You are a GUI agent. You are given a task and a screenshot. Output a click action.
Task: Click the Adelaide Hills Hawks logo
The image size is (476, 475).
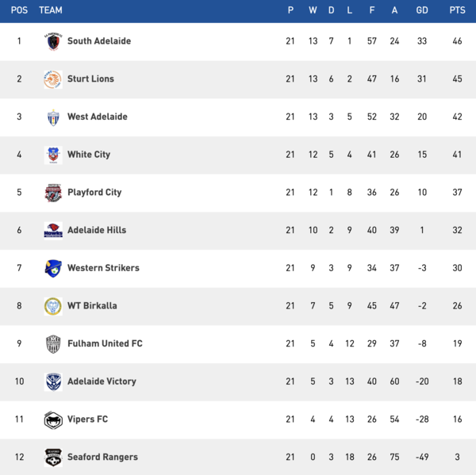53,231
